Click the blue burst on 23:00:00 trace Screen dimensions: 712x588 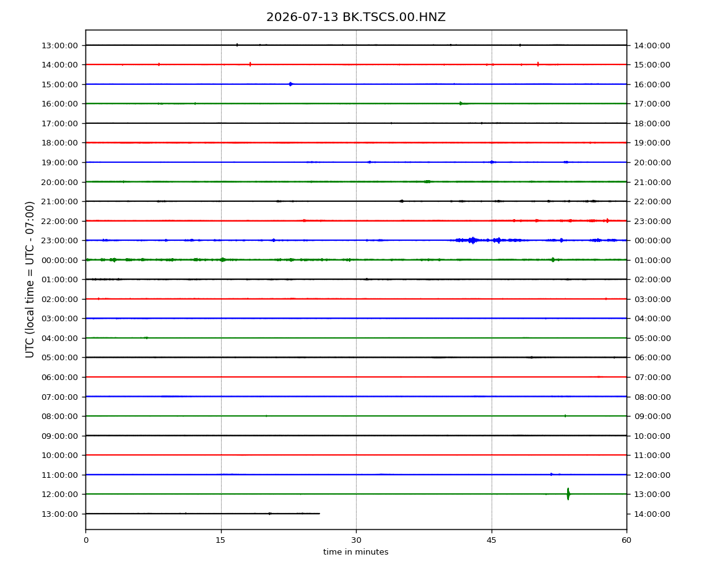coord(473,240)
